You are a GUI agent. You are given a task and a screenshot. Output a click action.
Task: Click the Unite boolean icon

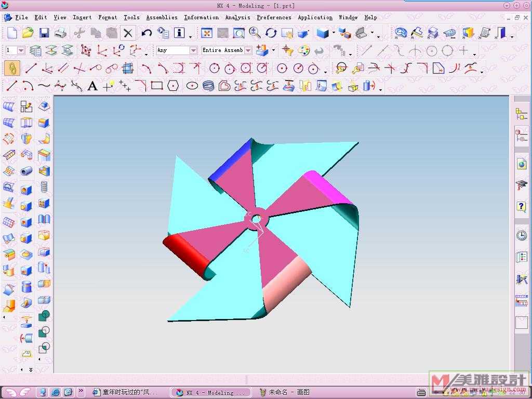pyautogui.click(x=44, y=316)
